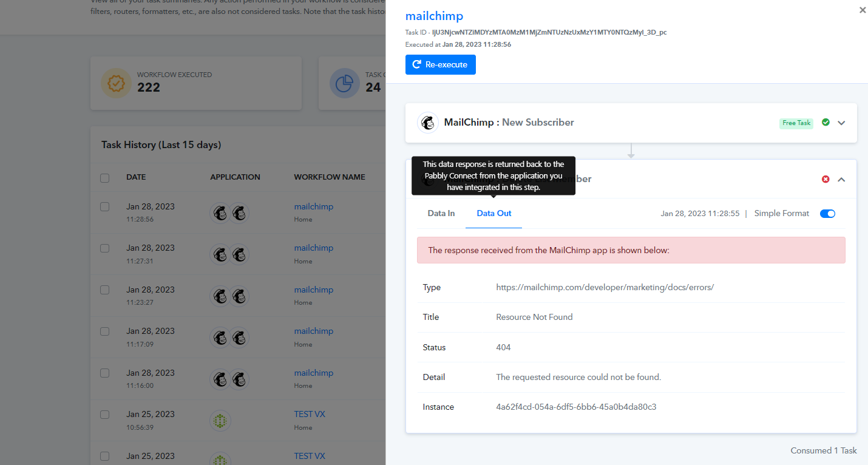This screenshot has width=868, height=465.
Task: Click the mailchimp errors docs URL in Type row
Action: tap(605, 287)
